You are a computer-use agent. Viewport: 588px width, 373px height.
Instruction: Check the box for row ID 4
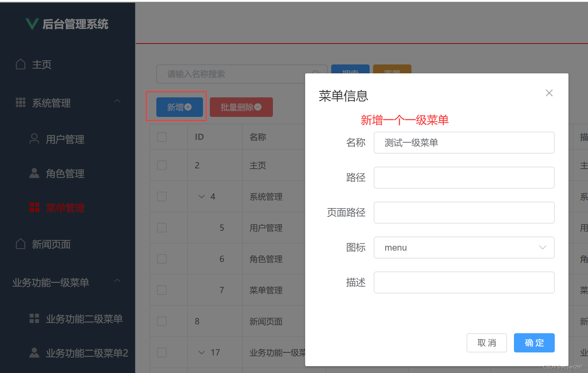pos(162,196)
